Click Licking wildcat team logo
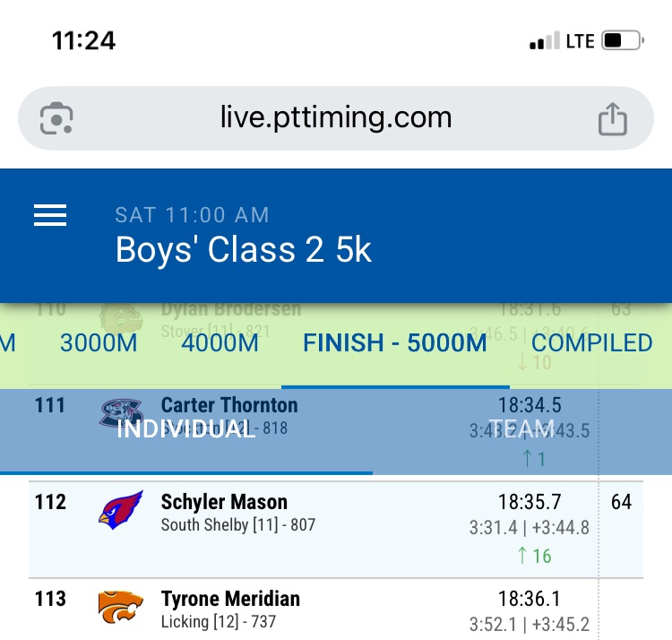Viewport: 672px width, 640px height. click(x=120, y=607)
